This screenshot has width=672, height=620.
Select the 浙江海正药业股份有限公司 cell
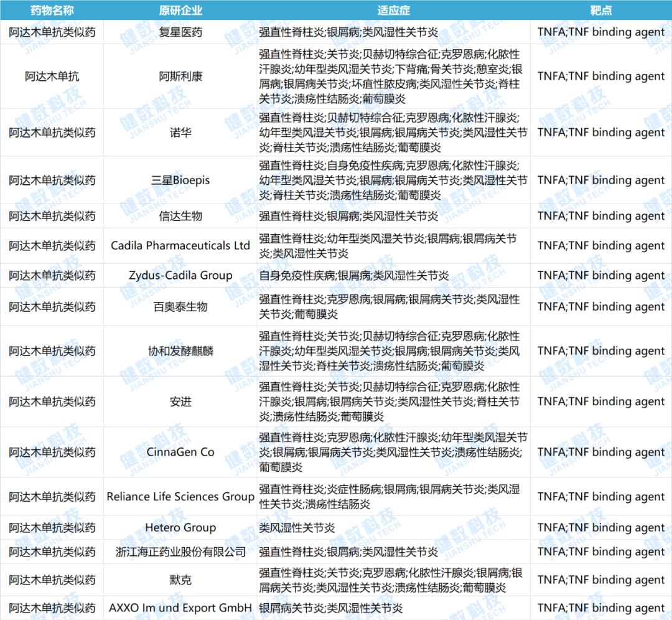[x=180, y=552]
